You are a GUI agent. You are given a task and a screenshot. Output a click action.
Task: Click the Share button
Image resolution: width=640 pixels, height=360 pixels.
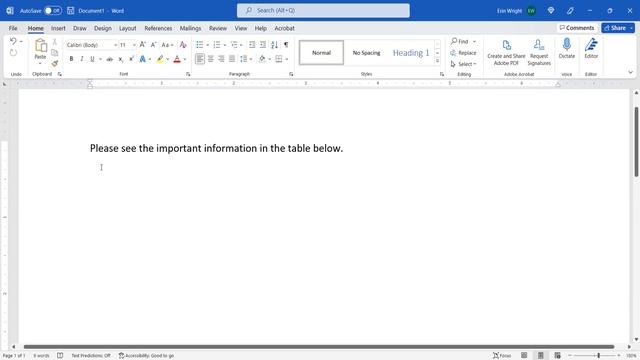click(614, 28)
